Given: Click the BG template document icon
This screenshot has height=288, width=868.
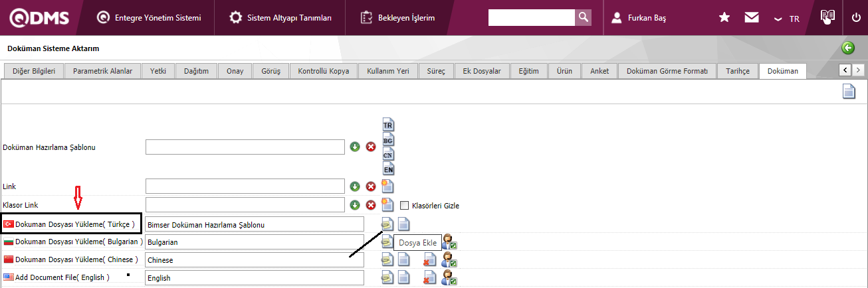Looking at the screenshot, I should coord(389,139).
